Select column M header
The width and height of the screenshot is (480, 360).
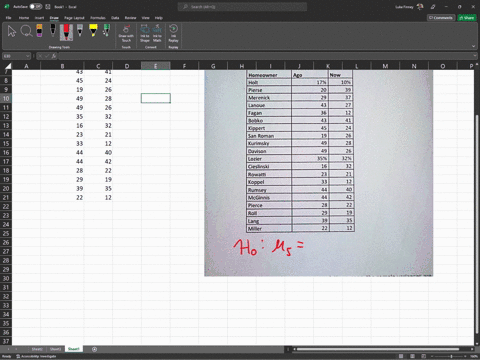385,66
